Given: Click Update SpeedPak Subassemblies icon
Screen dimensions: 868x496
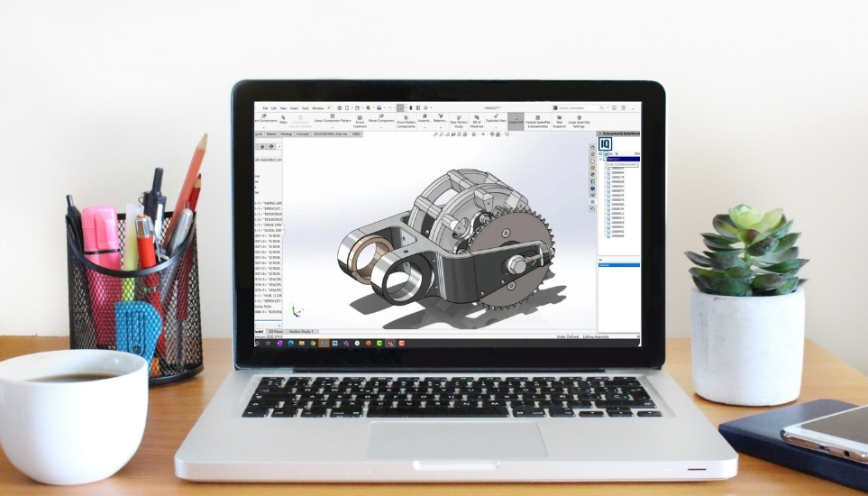Looking at the screenshot, I should click(x=537, y=117).
